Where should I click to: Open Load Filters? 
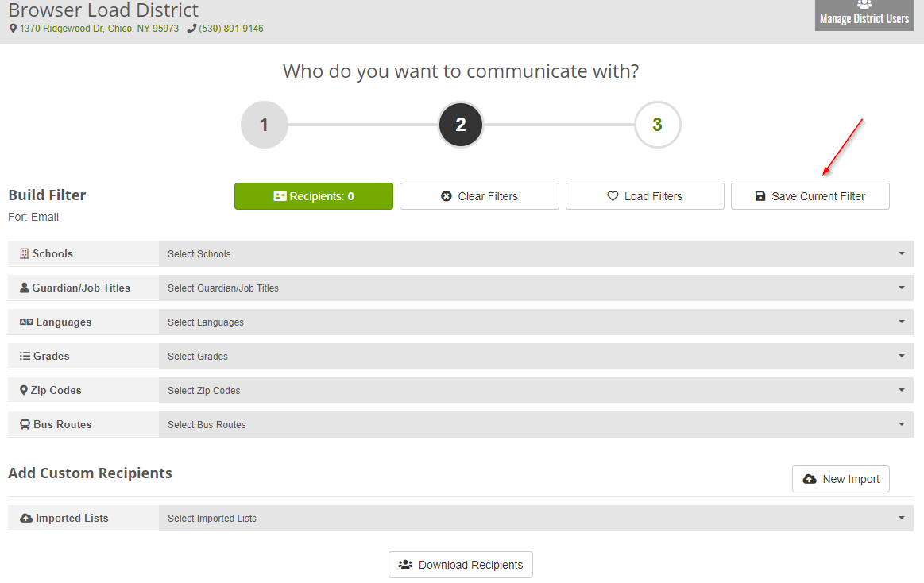click(x=644, y=196)
